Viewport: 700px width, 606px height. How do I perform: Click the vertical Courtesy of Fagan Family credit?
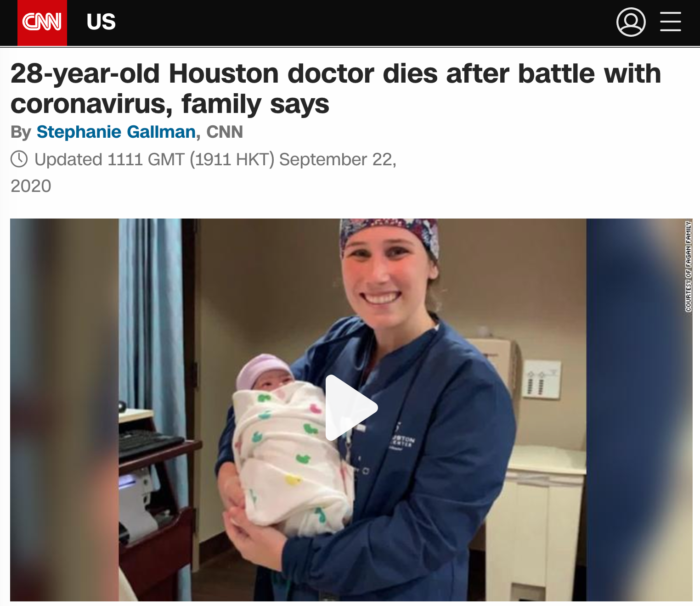tap(688, 266)
